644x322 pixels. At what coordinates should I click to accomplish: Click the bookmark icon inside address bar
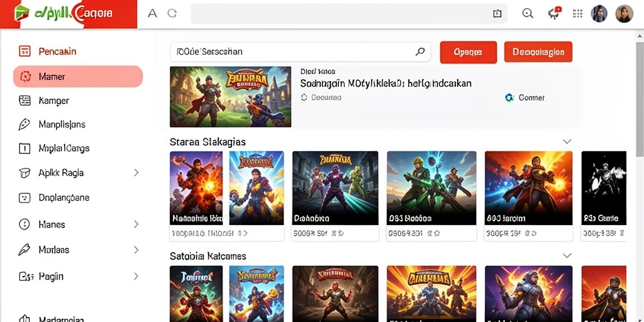497,14
